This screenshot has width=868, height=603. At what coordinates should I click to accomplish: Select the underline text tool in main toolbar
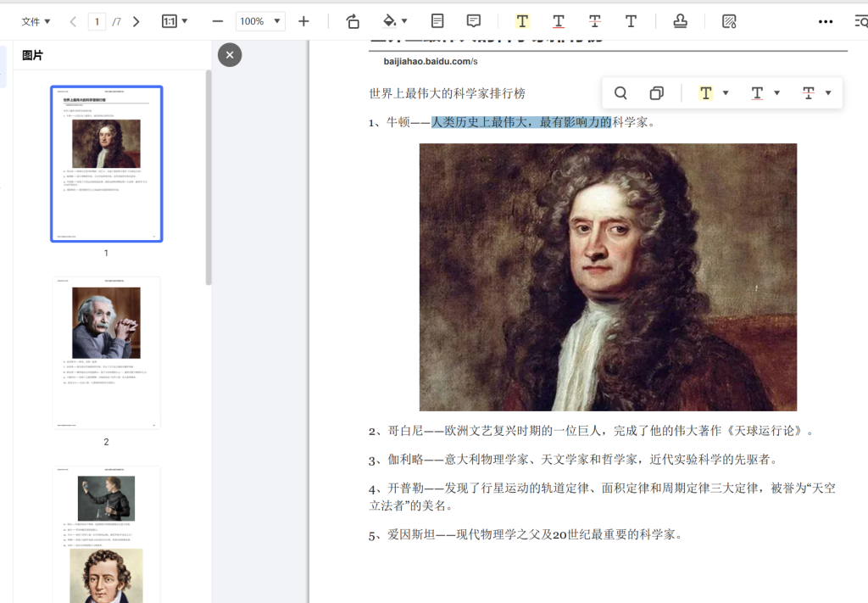[x=559, y=21]
